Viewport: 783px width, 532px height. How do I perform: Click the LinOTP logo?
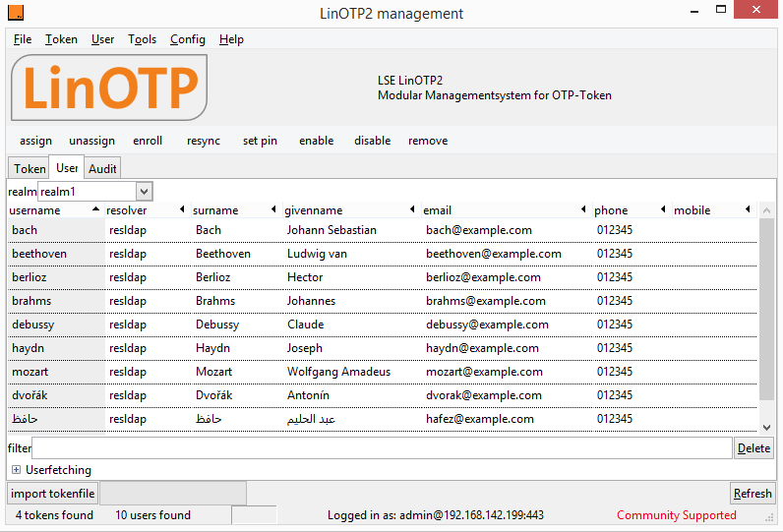(x=108, y=88)
